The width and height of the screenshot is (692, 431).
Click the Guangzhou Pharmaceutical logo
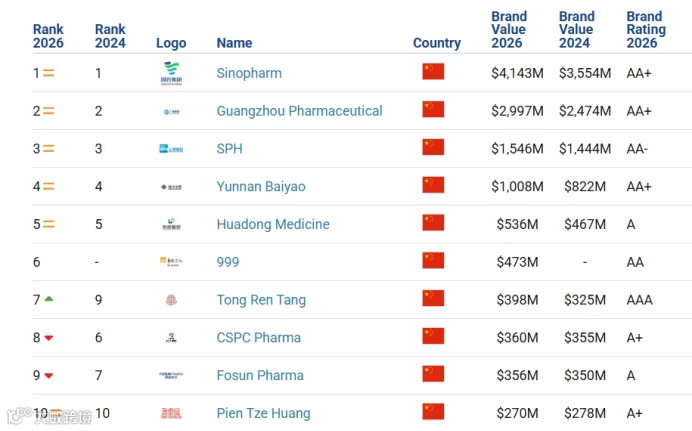[172, 112]
